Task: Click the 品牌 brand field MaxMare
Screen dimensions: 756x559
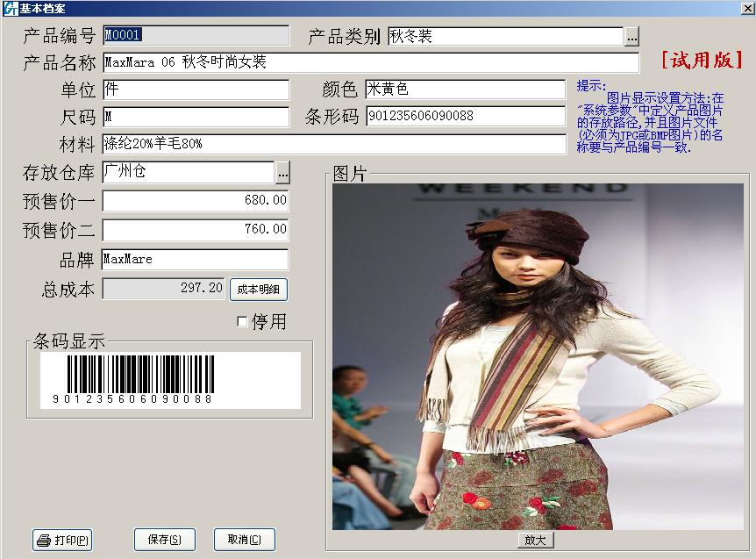Action: click(x=196, y=260)
